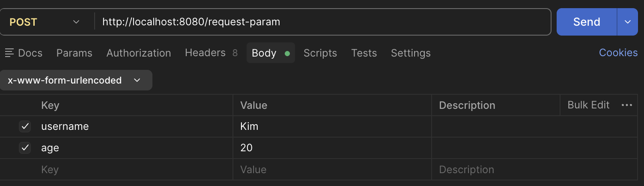The height and width of the screenshot is (186, 644).
Task: Expand the POST method selector
Action: (x=45, y=22)
